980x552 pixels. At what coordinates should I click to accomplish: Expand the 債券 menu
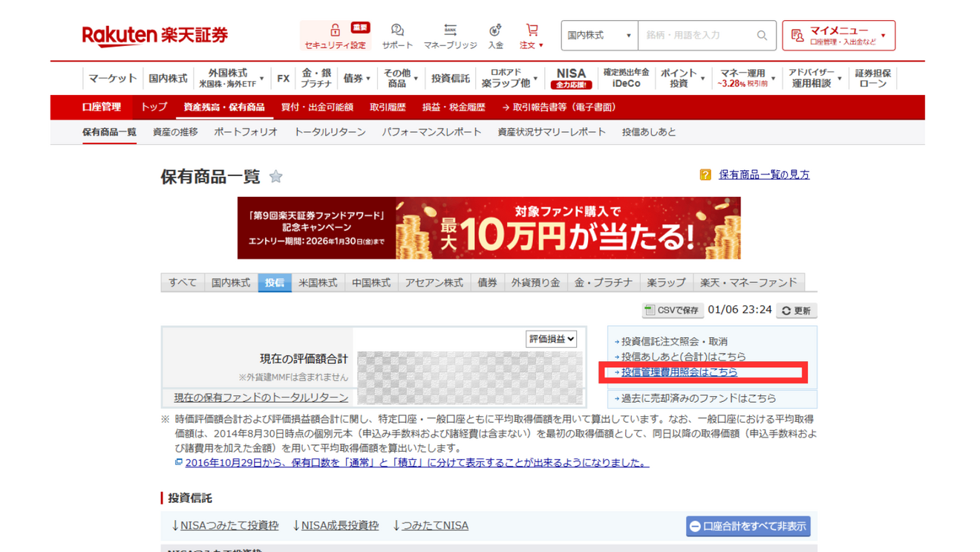coord(356,78)
